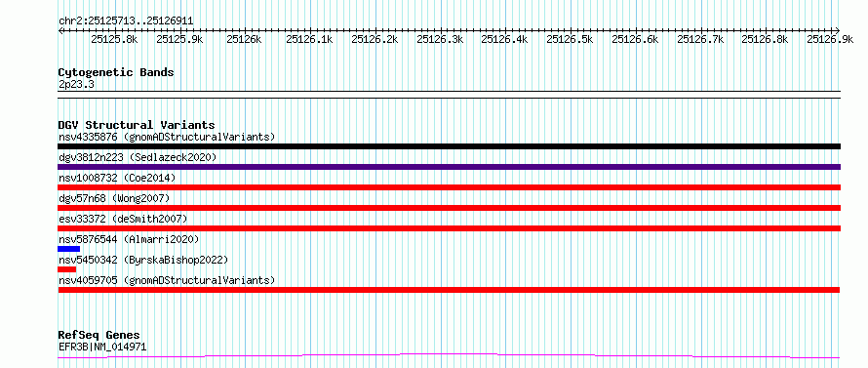
Task: Select the nsv4059705 gnomAD variant label
Action: pyautogui.click(x=167, y=280)
